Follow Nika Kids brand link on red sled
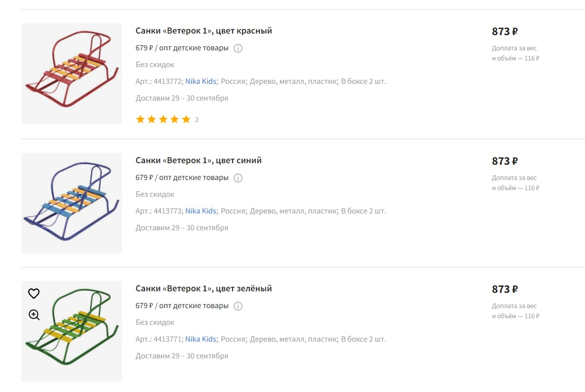 pyautogui.click(x=201, y=81)
